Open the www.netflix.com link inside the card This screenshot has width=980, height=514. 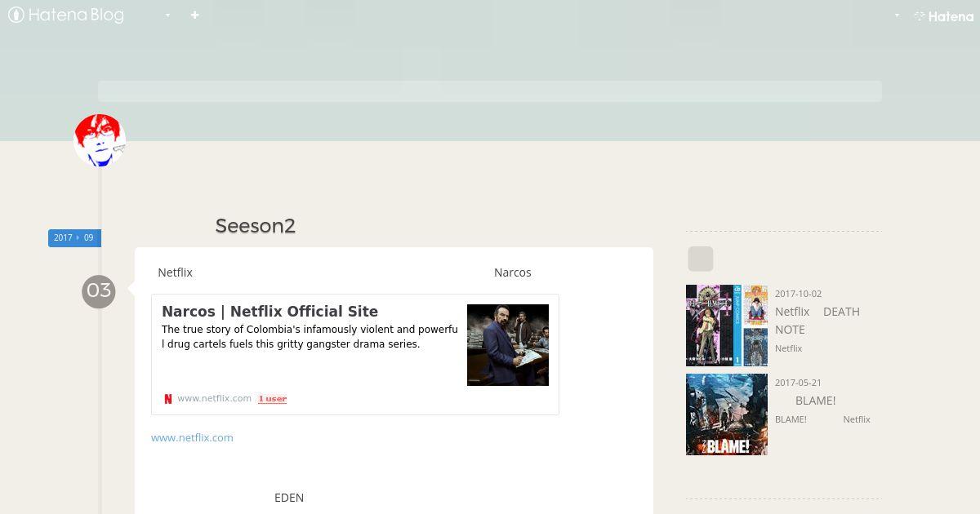[214, 398]
